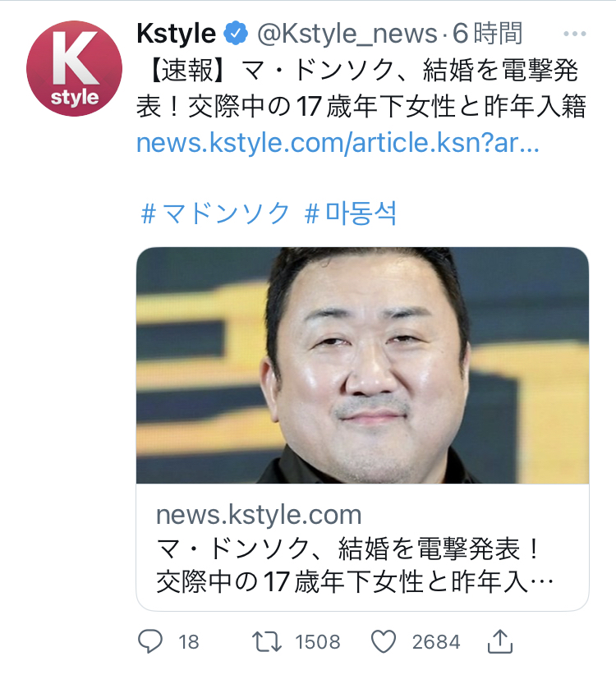The height and width of the screenshot is (684, 616).
Task: Click the 18 replies count
Action: coord(188,642)
